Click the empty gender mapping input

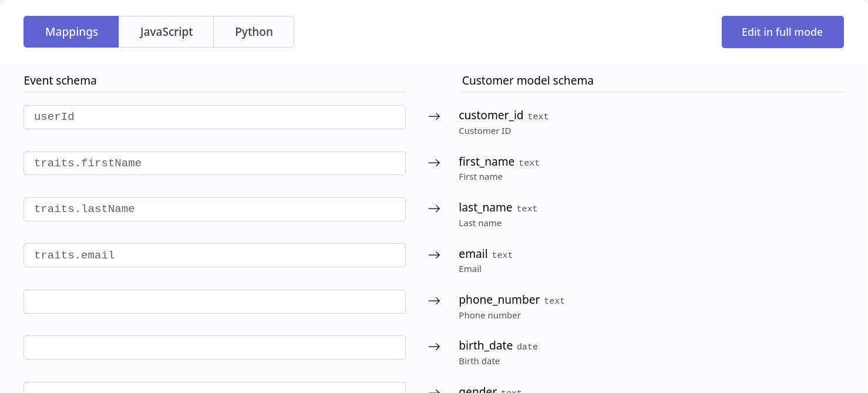pos(214,388)
